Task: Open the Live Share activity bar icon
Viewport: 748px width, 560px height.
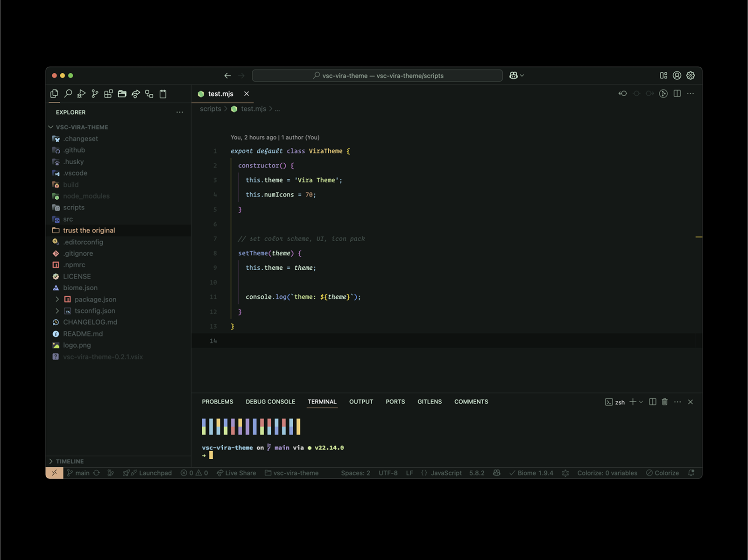Action: tap(135, 94)
